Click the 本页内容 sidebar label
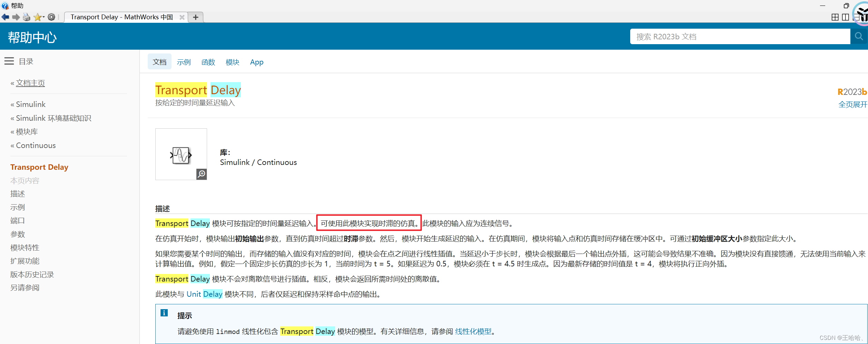 coord(25,180)
